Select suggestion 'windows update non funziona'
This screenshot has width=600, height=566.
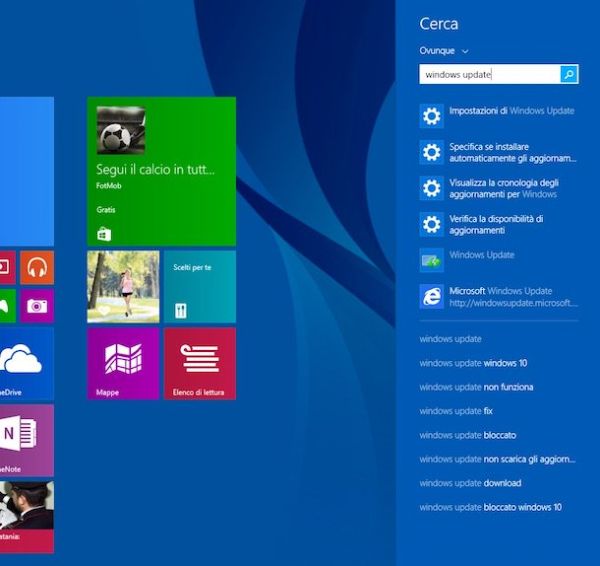tap(476, 387)
